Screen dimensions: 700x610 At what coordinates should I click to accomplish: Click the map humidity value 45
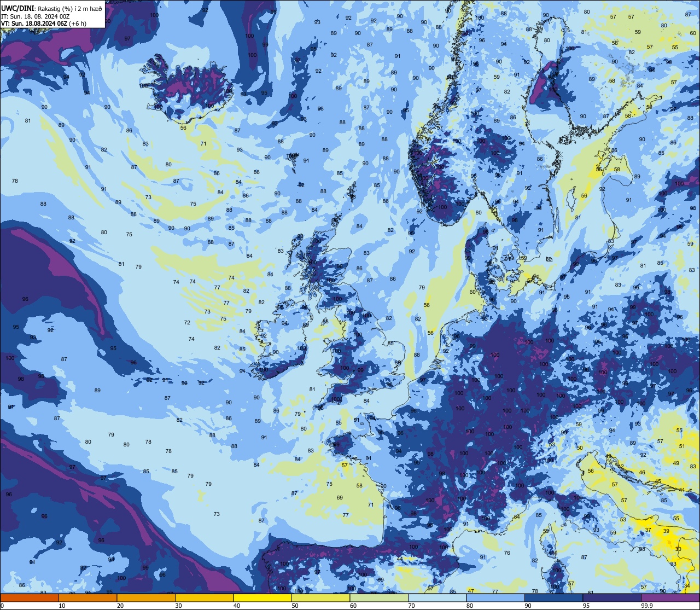pos(658,481)
